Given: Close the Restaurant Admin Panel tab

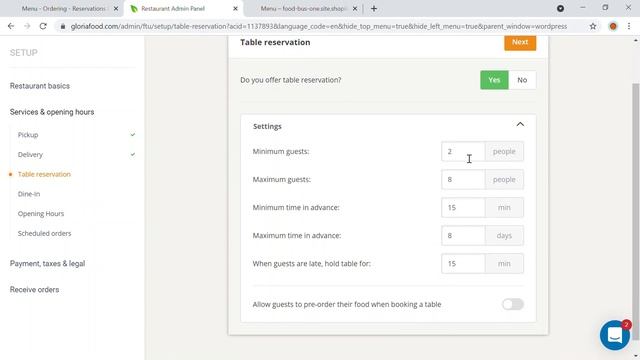Looking at the screenshot, I should pos(236,8).
